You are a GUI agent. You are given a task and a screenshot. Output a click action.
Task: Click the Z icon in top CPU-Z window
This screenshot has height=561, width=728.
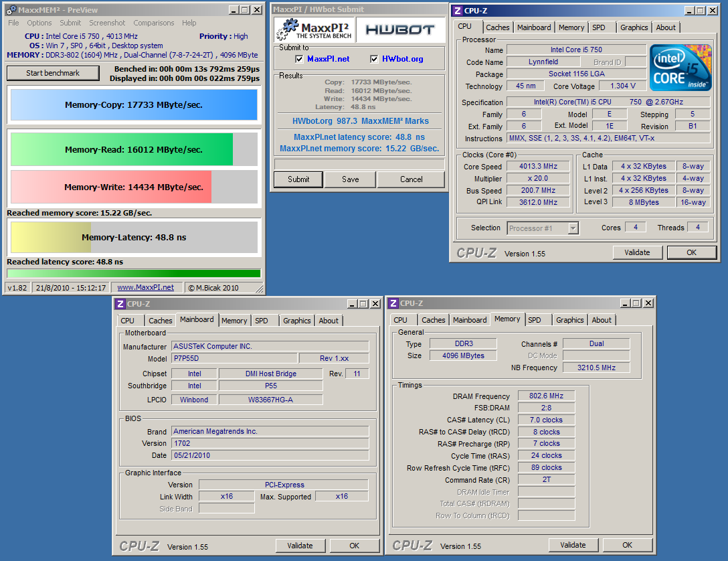457,10
